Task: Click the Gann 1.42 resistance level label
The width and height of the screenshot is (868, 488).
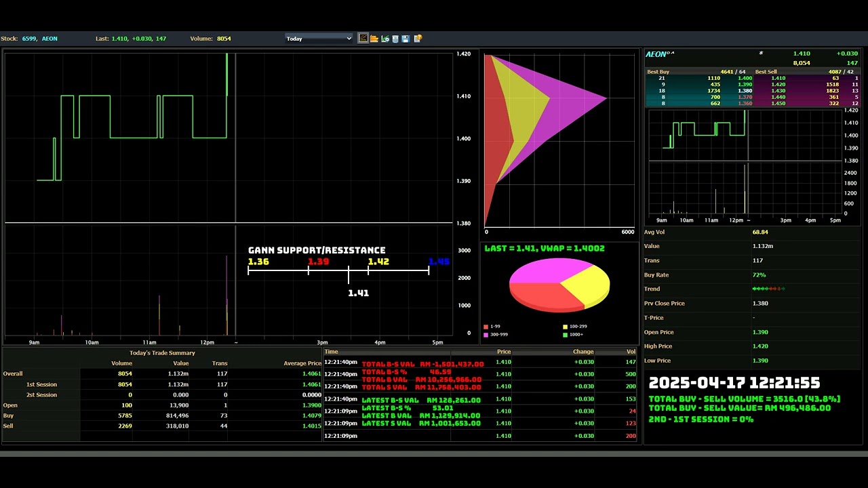Action: pyautogui.click(x=378, y=262)
